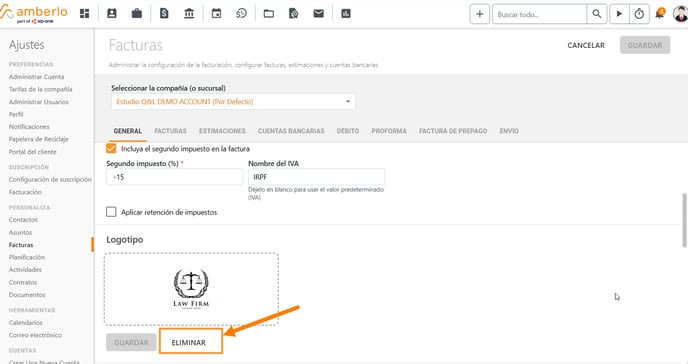Switch to the DÉBITO tab
Image resolution: width=688 pixels, height=364 pixels.
coord(348,131)
